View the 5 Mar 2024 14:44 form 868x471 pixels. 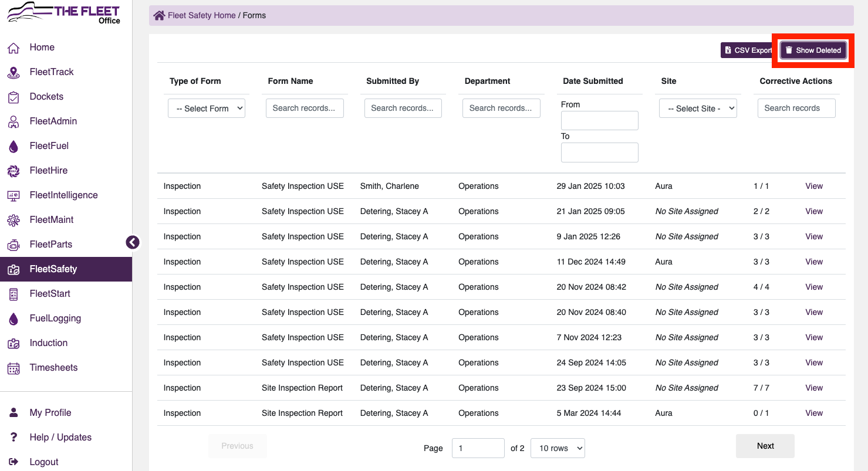[x=814, y=414]
